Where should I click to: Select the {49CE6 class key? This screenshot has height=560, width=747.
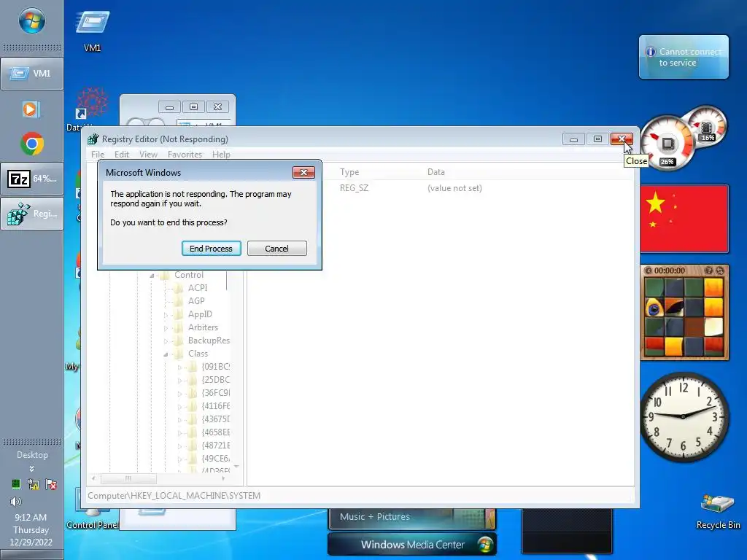click(x=215, y=459)
